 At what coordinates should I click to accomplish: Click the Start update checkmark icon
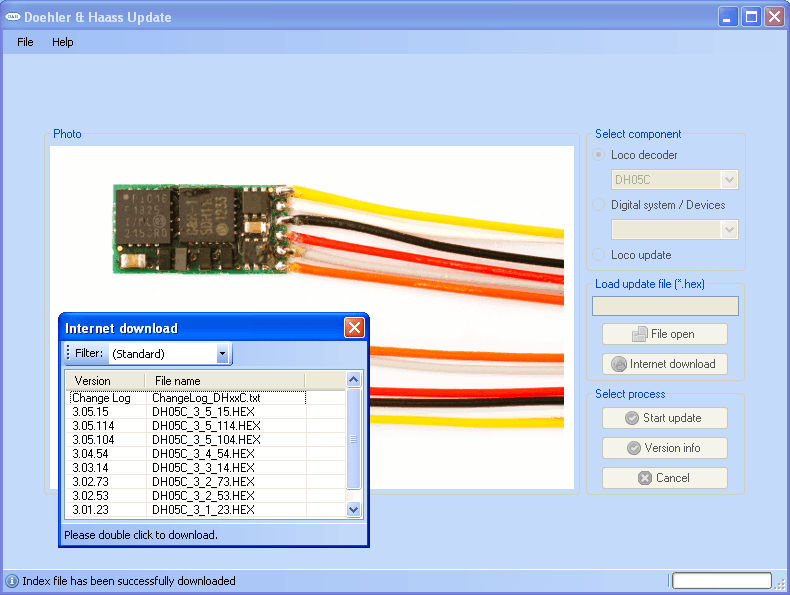(632, 418)
